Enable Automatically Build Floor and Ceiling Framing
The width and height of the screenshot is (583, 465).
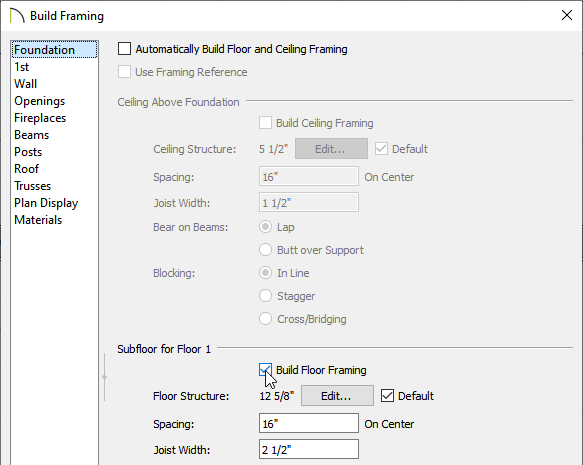(125, 49)
